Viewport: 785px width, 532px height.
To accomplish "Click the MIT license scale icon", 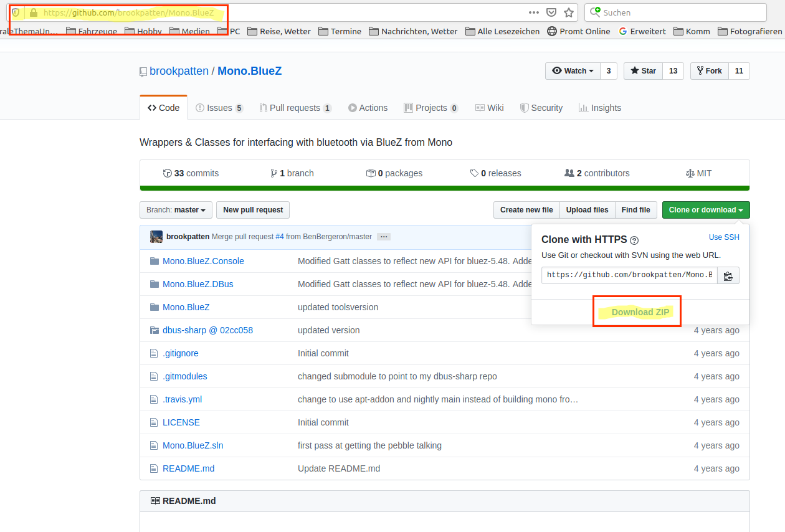I will coord(690,173).
